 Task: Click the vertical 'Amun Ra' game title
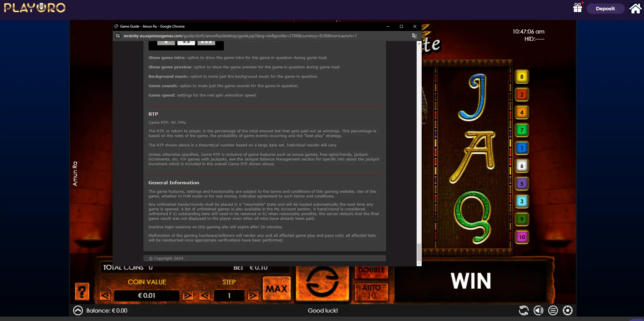75,173
